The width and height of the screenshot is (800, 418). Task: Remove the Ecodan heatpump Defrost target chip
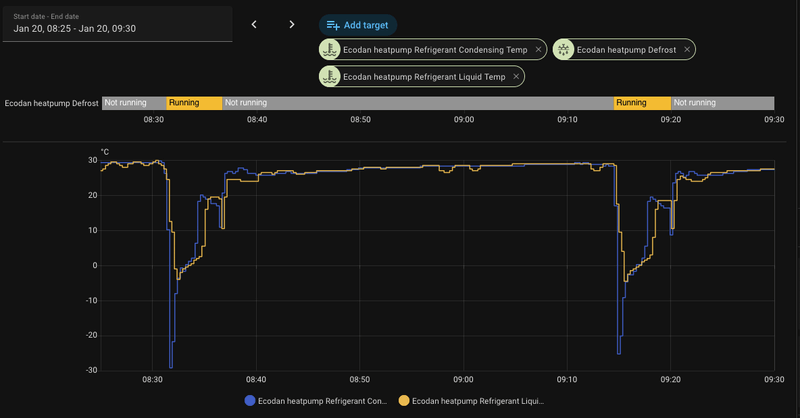point(686,49)
